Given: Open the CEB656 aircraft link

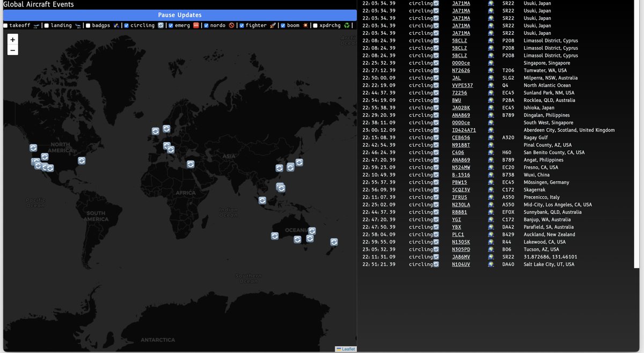Looking at the screenshot, I should (x=461, y=138).
